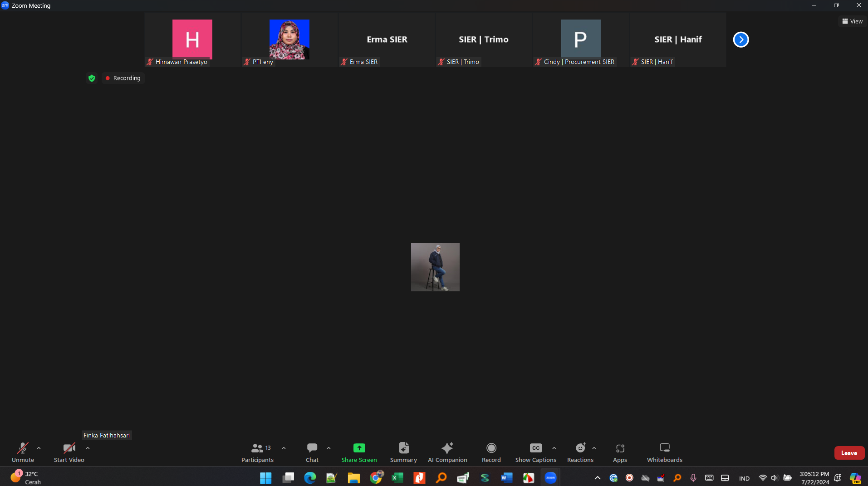The width and height of the screenshot is (868, 486).
Task: Click the Share Screen icon
Action: click(x=359, y=448)
